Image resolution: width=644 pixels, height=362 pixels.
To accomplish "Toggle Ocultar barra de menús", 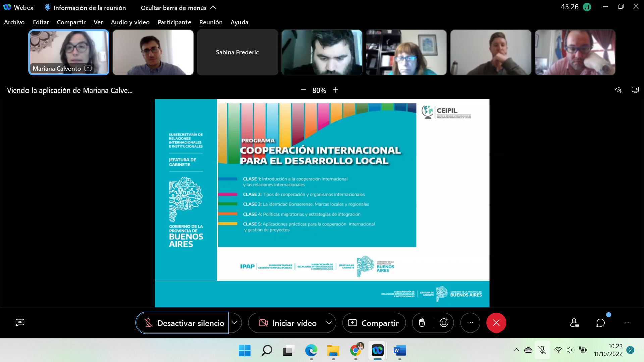I will click(x=178, y=8).
